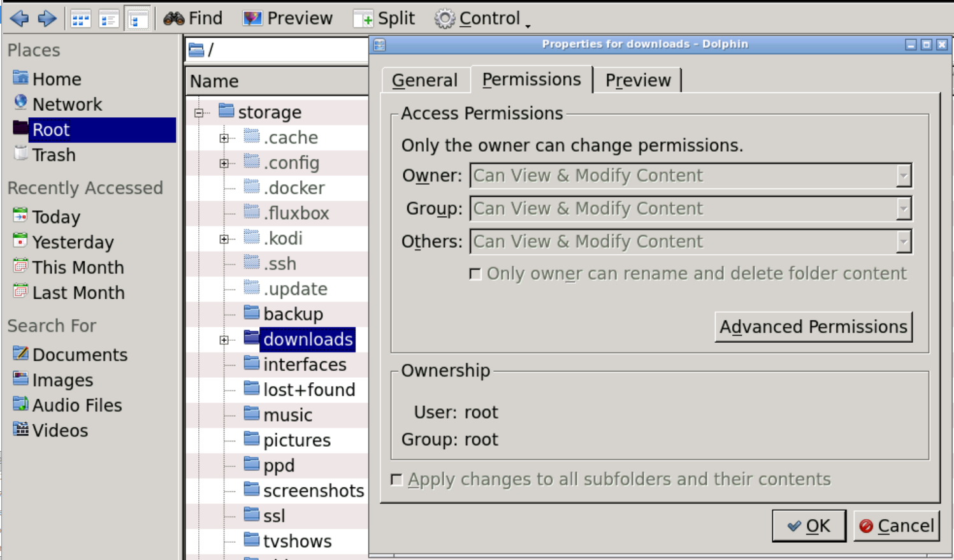Viewport: 954px width, 560px height.
Task: Confirm with the OK button
Action: [x=809, y=526]
